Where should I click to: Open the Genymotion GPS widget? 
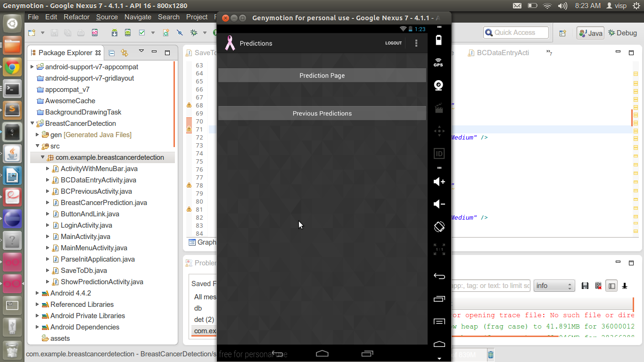[438, 62]
